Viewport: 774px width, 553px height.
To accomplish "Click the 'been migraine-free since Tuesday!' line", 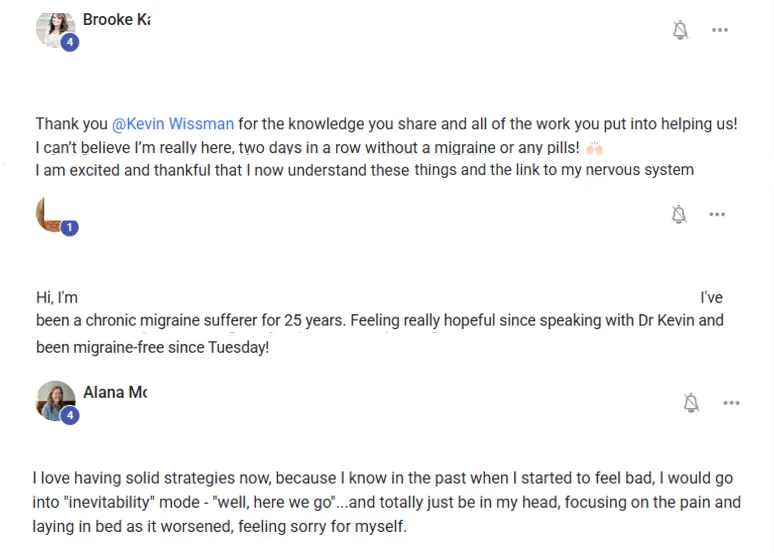I will click(153, 348).
